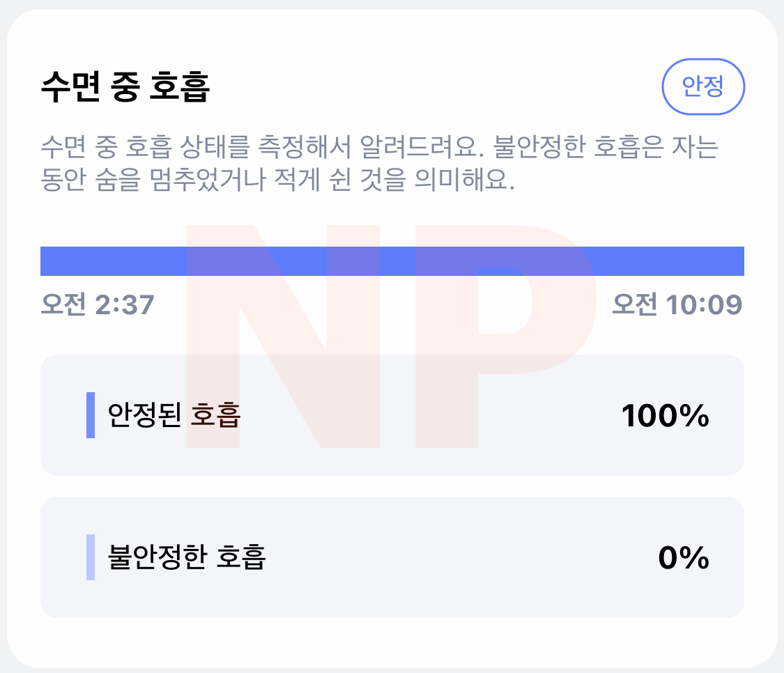Click the blue indicator beside 안정된 호흡
The image size is (784, 673).
click(x=90, y=415)
